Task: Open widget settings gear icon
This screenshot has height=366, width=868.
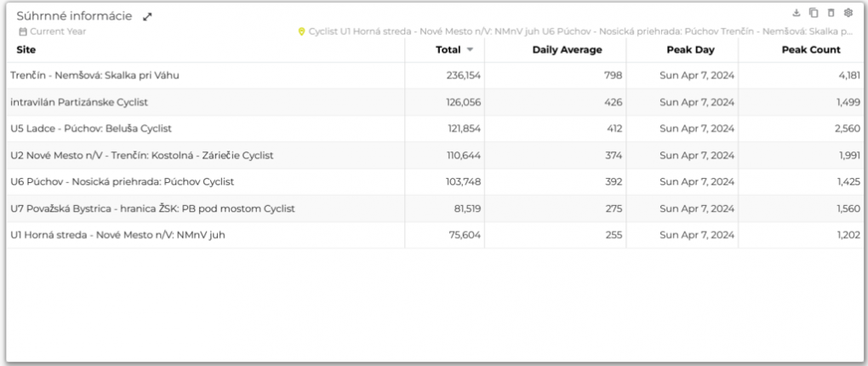Action: pyautogui.click(x=848, y=13)
